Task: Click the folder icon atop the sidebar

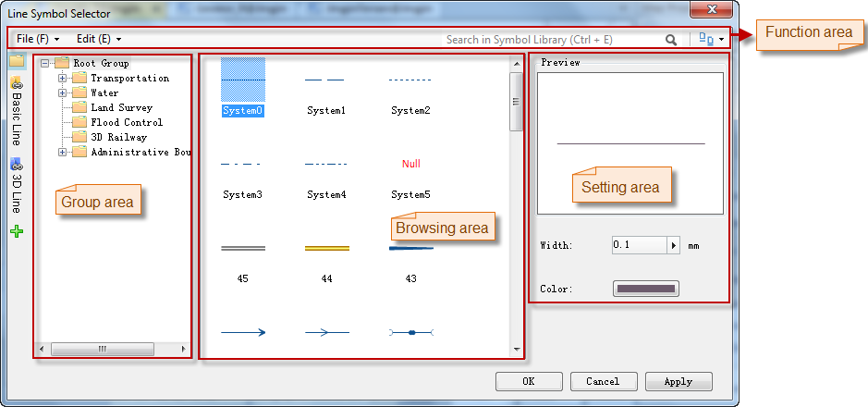Action: 16,60
